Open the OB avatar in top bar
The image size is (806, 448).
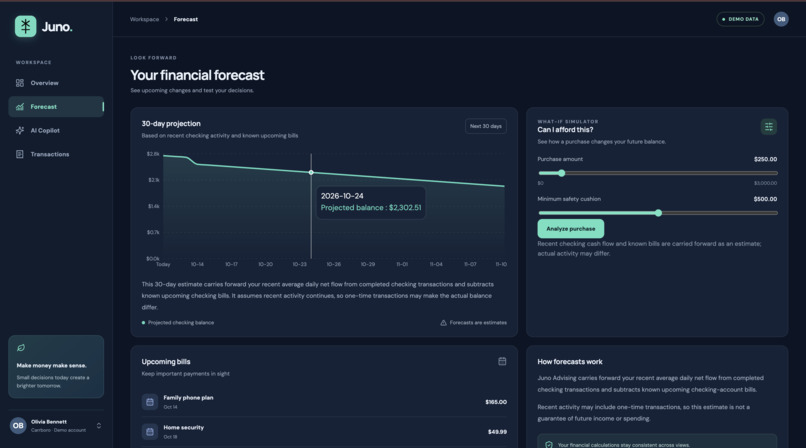tap(781, 19)
